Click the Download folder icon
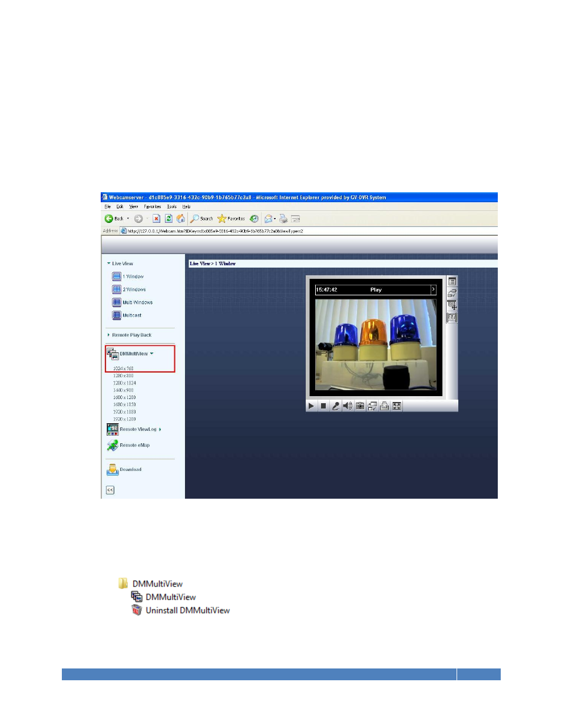This screenshot has width=562, height=728. [113, 470]
